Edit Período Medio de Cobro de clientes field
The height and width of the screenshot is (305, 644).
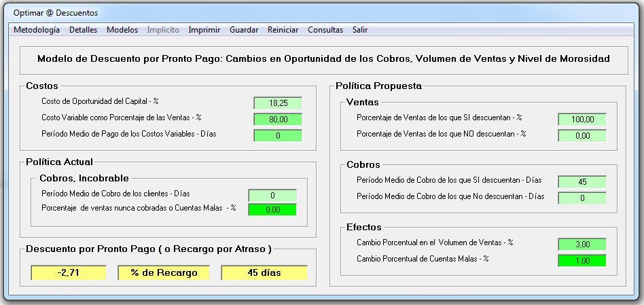[272, 196]
